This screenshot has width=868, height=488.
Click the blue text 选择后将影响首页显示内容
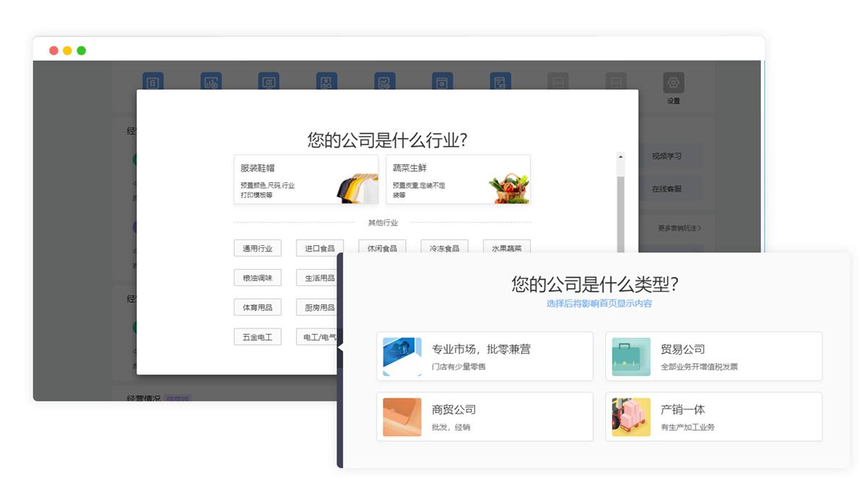click(599, 304)
